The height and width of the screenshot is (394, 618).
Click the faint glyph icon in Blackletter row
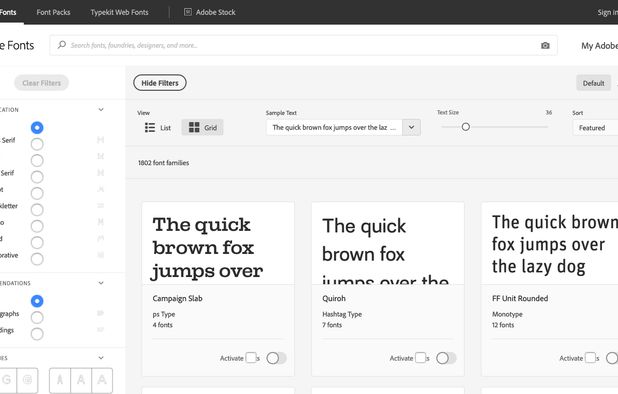101,206
